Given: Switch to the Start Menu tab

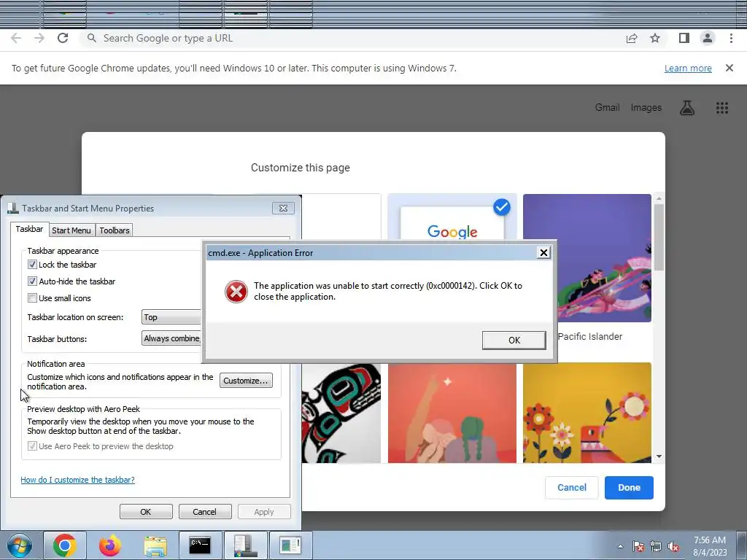Looking at the screenshot, I should point(71,230).
